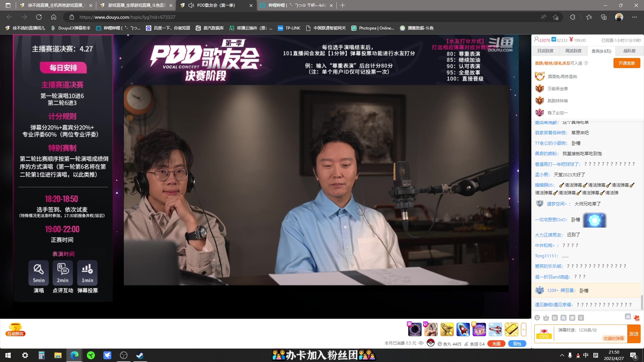This screenshot has height=362, width=644.
Task: Click the 令 command icon in chat toolbar
Action: pyautogui.click(x=581, y=318)
